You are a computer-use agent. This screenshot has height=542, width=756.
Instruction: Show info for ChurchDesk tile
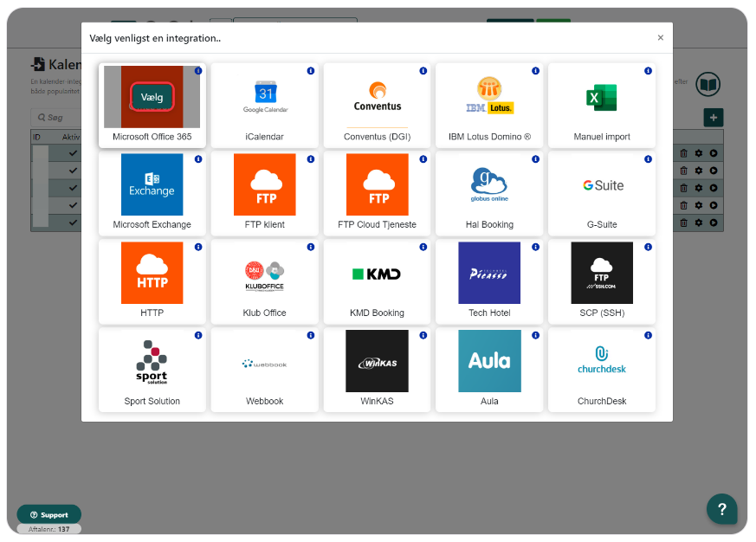648,335
